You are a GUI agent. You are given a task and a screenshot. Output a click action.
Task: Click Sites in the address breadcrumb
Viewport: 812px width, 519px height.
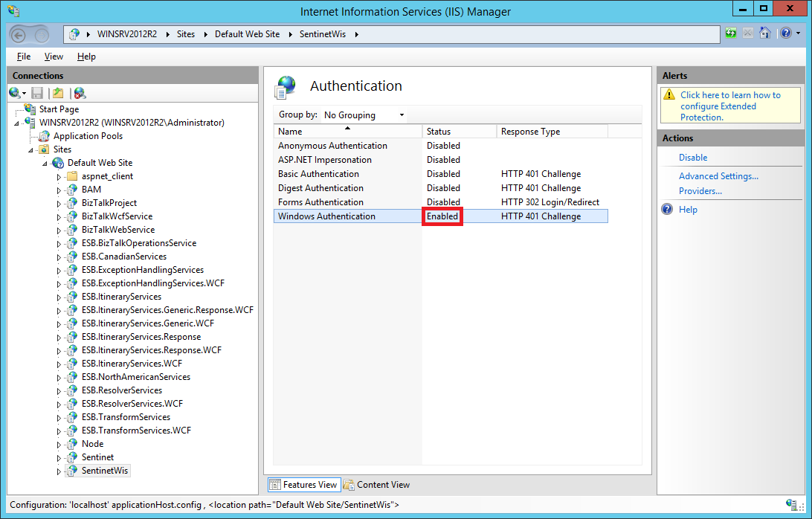pos(186,34)
